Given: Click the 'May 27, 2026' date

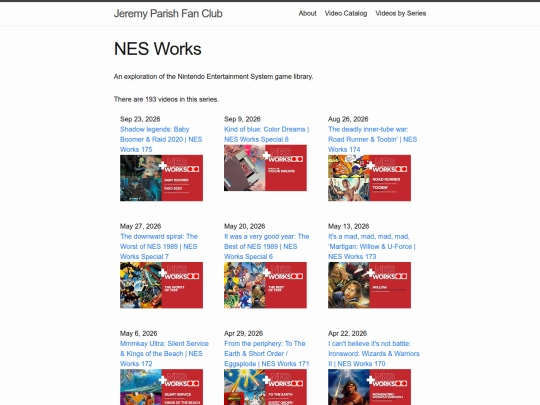Looking at the screenshot, I should [x=141, y=226].
